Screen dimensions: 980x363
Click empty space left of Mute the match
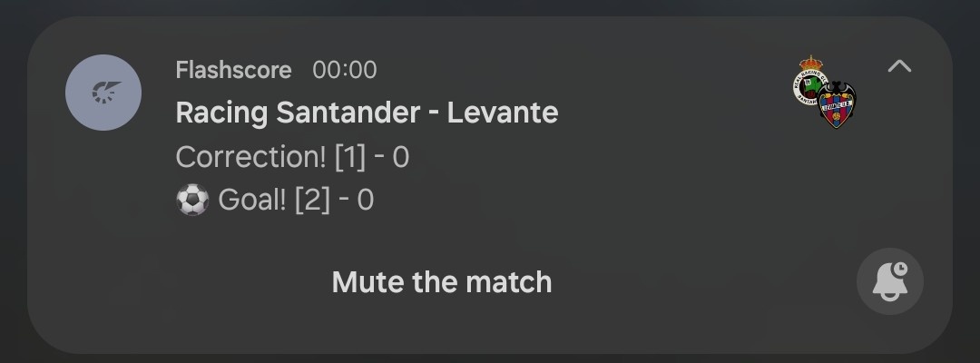[x=181, y=282]
